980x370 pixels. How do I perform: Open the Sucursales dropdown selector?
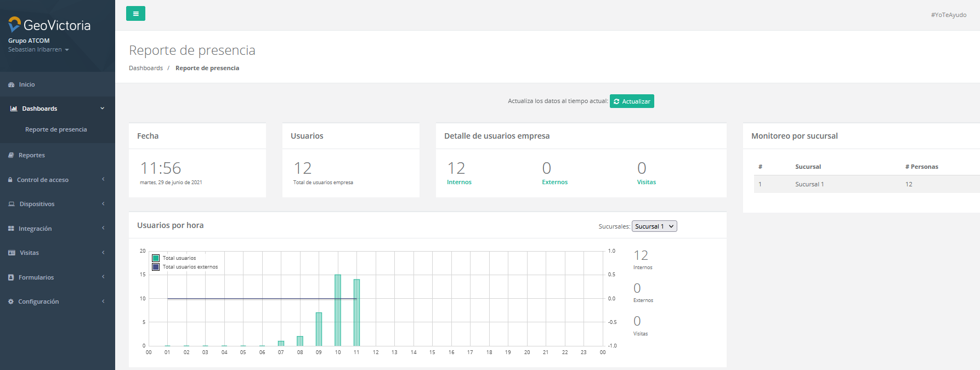tap(654, 226)
